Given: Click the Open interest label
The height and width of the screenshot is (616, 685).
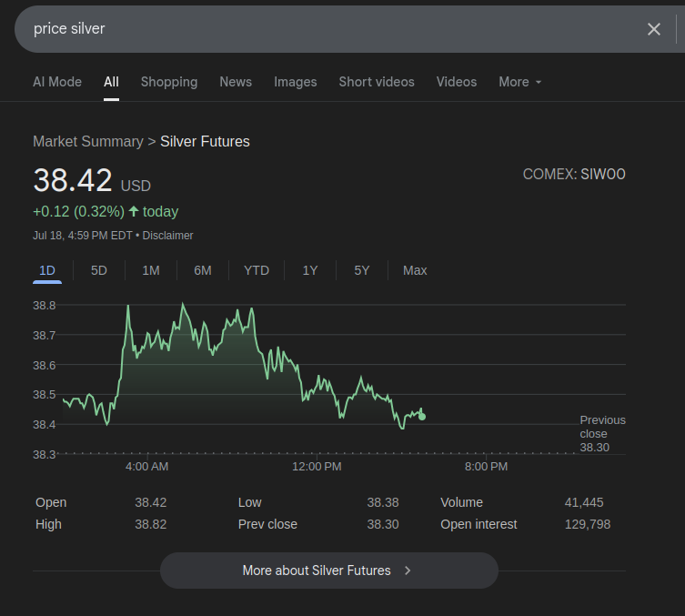Looking at the screenshot, I should (x=478, y=524).
